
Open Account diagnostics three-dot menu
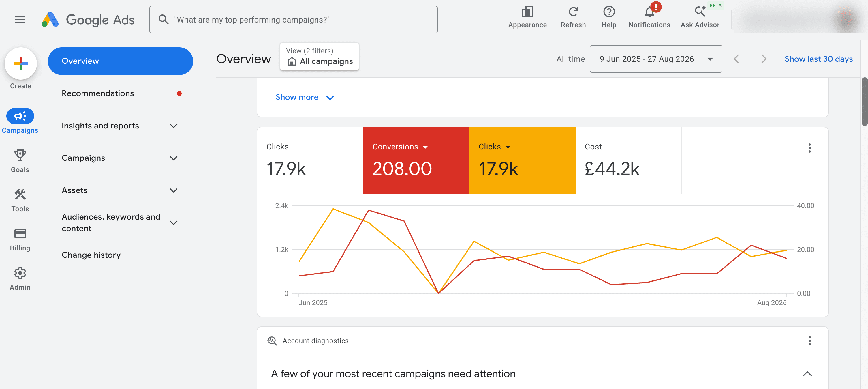pyautogui.click(x=809, y=341)
